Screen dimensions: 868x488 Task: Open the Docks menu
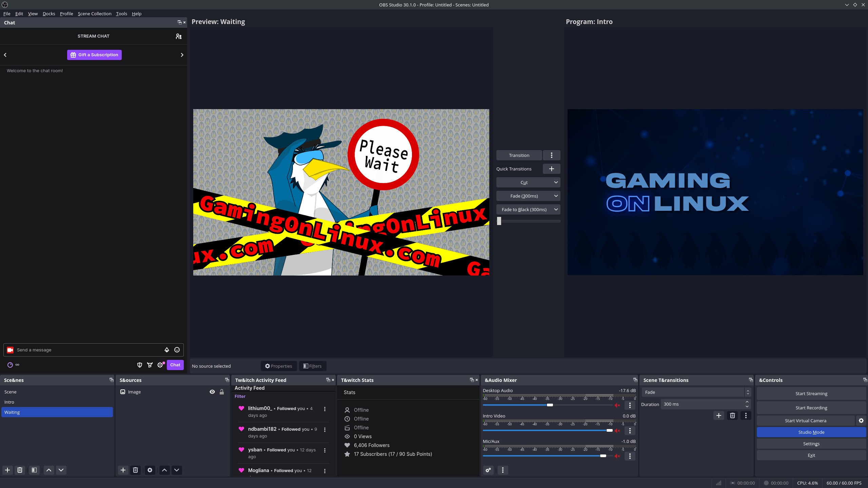49,14
